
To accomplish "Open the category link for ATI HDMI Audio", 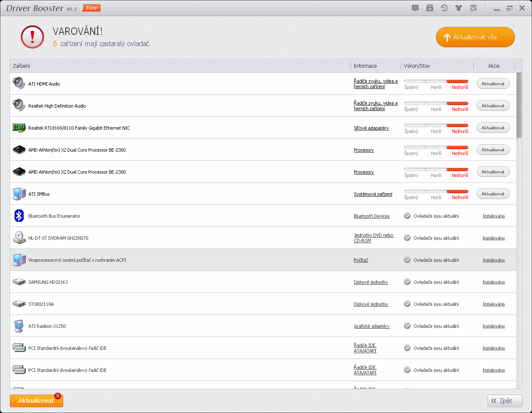I will 376,84.
